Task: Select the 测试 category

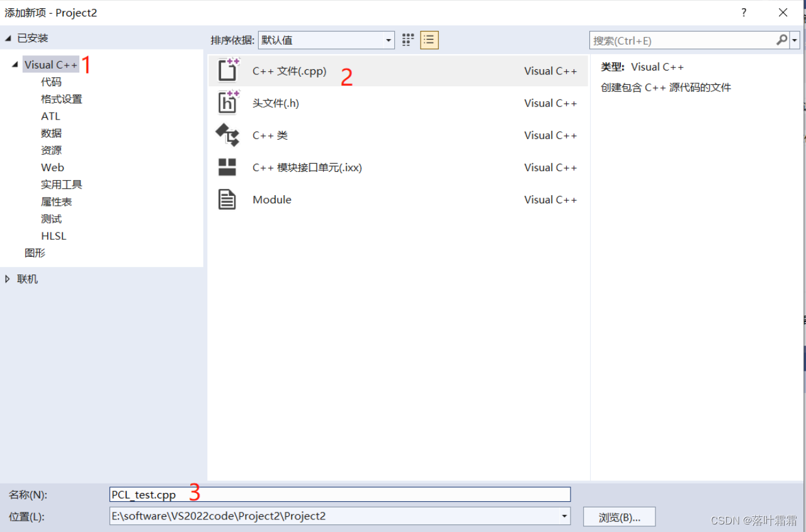Action: pyautogui.click(x=52, y=218)
